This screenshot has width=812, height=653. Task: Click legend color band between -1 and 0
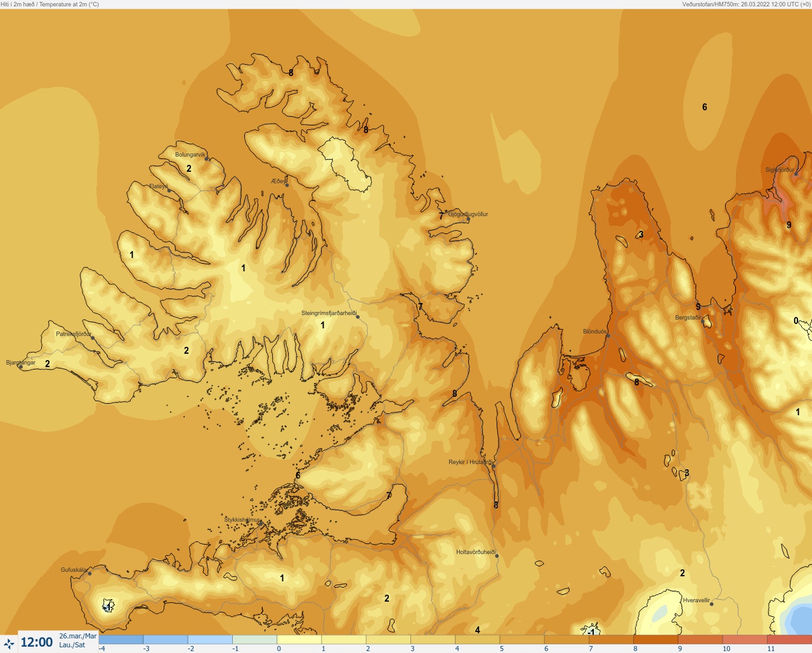(254, 640)
